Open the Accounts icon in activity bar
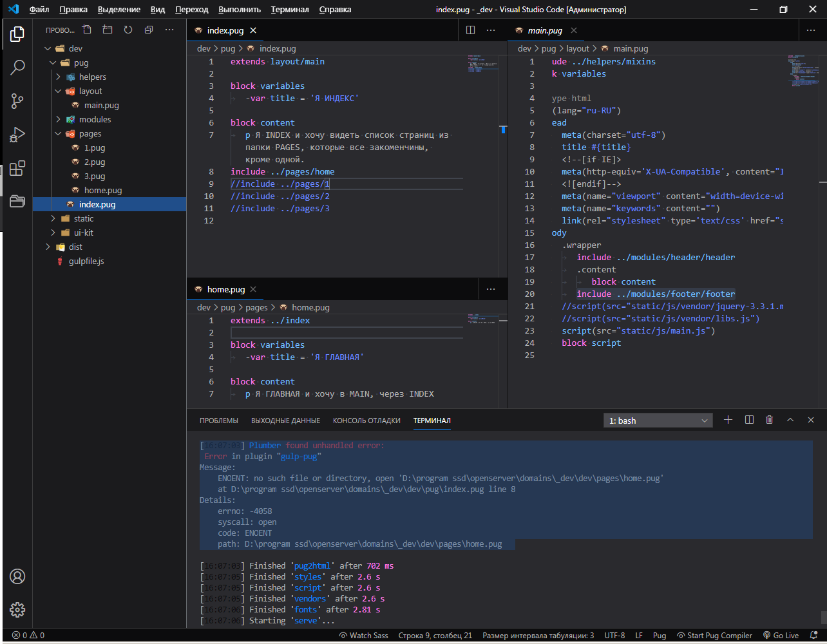This screenshot has width=827, height=644. coord(17,576)
